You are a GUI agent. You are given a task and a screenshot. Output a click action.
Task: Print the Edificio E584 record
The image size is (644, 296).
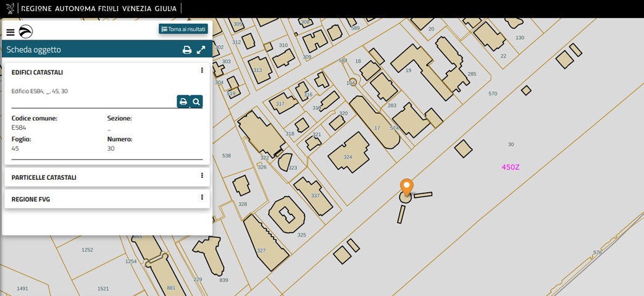coord(183,102)
